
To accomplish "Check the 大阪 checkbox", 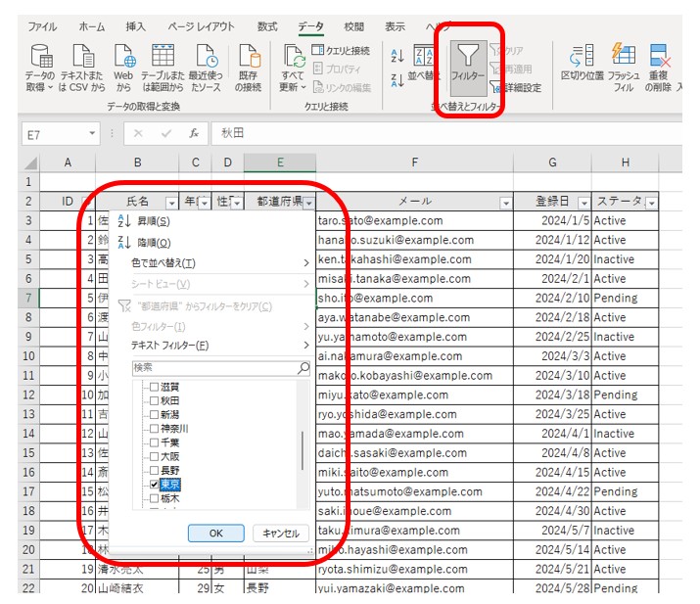I will [154, 456].
